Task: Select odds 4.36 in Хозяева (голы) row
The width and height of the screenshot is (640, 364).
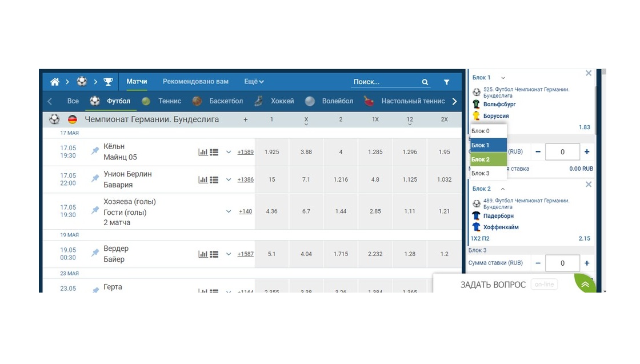Action: point(272,211)
